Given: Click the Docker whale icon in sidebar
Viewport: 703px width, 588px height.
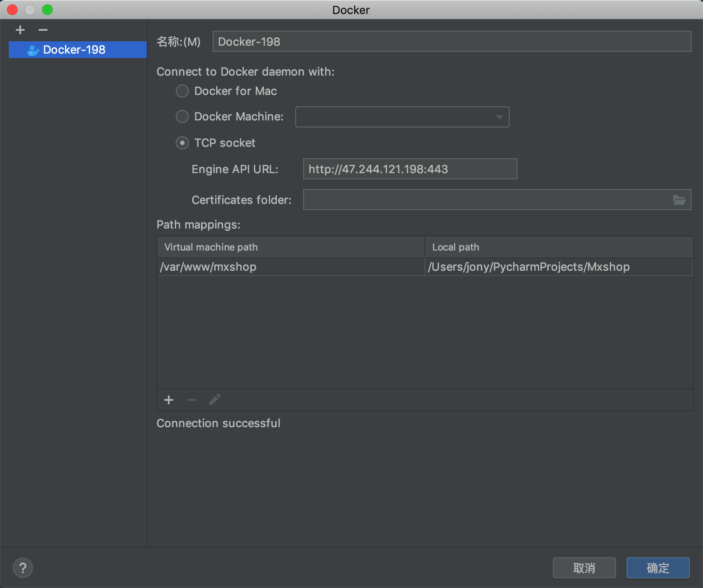Looking at the screenshot, I should pos(33,50).
